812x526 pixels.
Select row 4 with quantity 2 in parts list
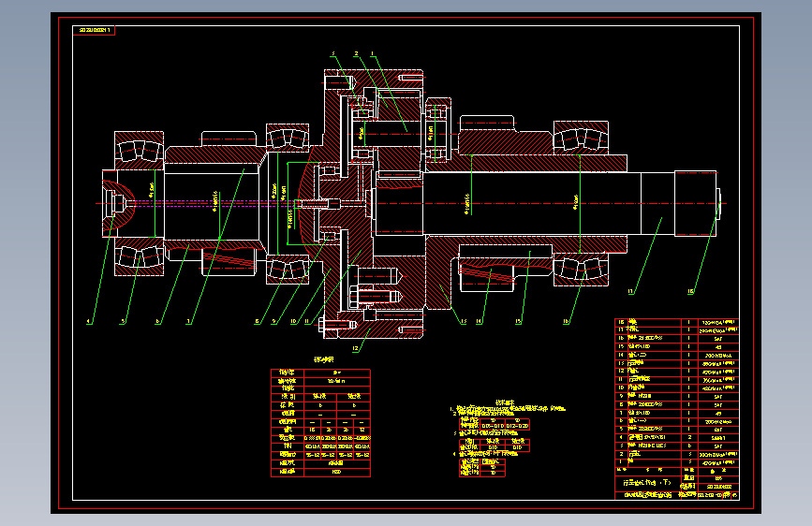pos(677,437)
